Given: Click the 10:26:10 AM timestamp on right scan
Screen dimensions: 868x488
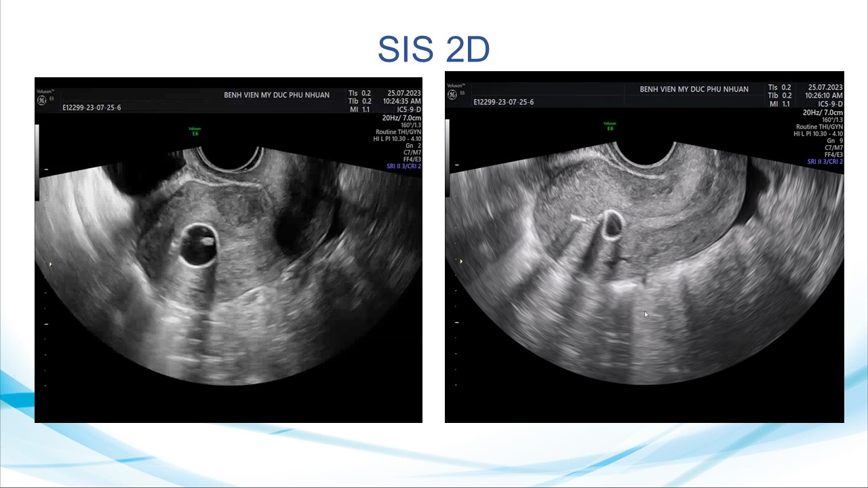Looking at the screenshot, I should (823, 96).
